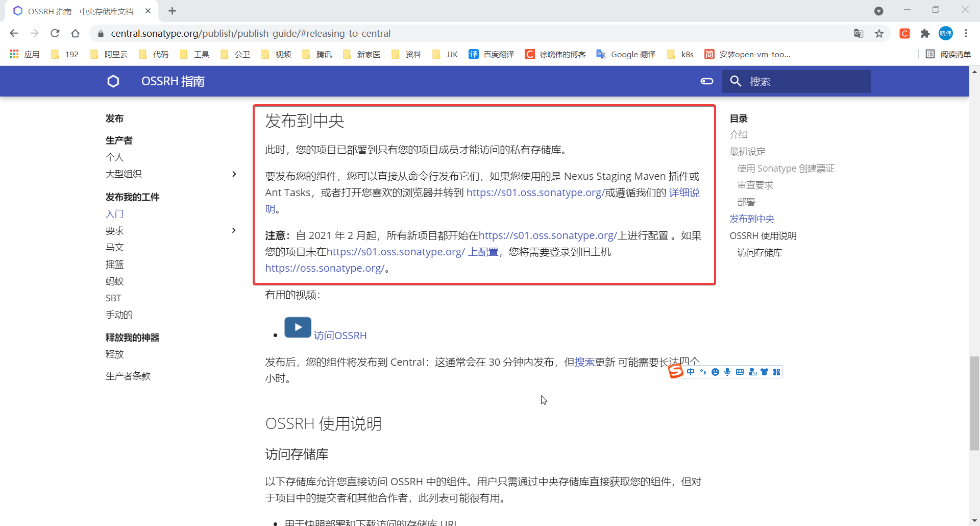
Task: Click the browser forward arrow
Action: (x=34, y=33)
